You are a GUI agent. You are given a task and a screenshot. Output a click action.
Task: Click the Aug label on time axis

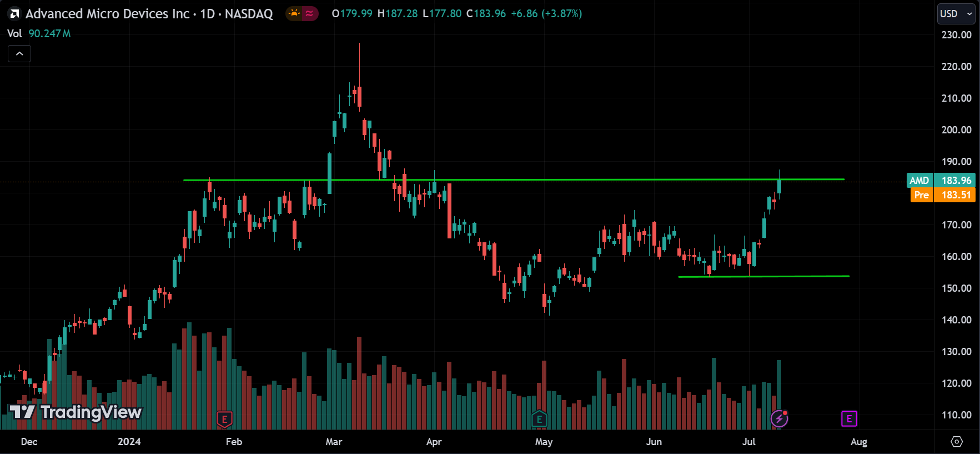coord(859,442)
